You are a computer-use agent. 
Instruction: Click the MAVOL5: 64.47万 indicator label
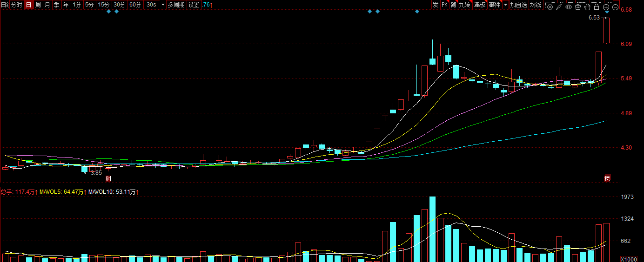pos(62,191)
